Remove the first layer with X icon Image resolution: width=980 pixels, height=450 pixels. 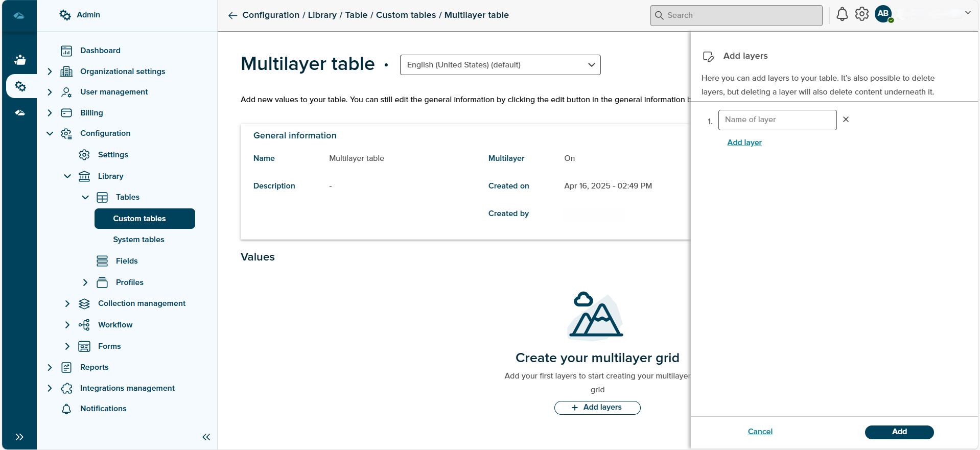point(846,120)
